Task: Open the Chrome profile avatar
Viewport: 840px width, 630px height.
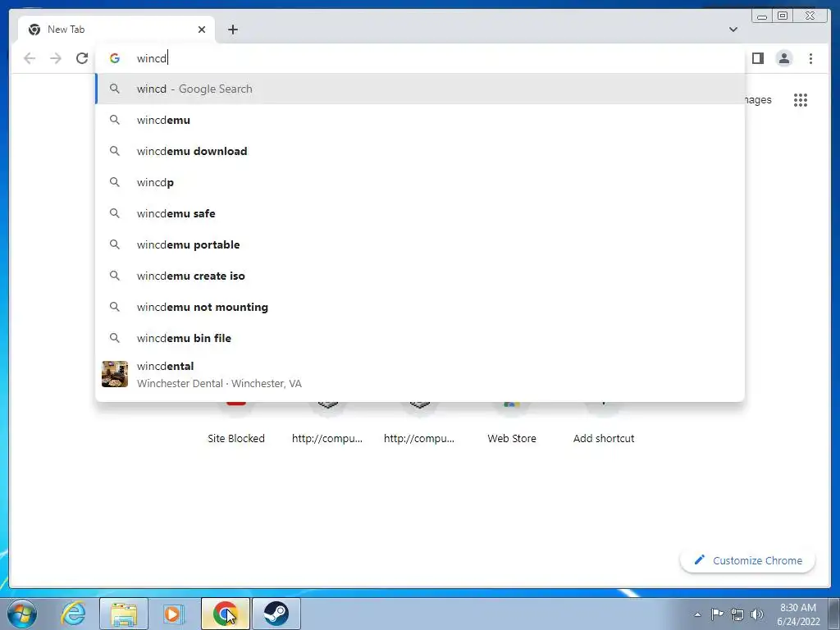Action: coord(783,58)
